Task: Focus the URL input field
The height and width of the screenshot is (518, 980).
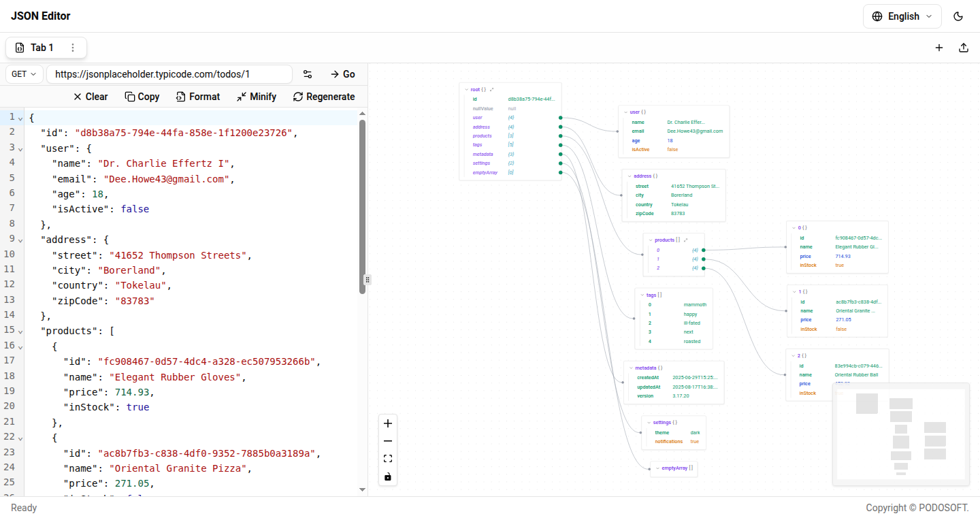Action: 169,74
